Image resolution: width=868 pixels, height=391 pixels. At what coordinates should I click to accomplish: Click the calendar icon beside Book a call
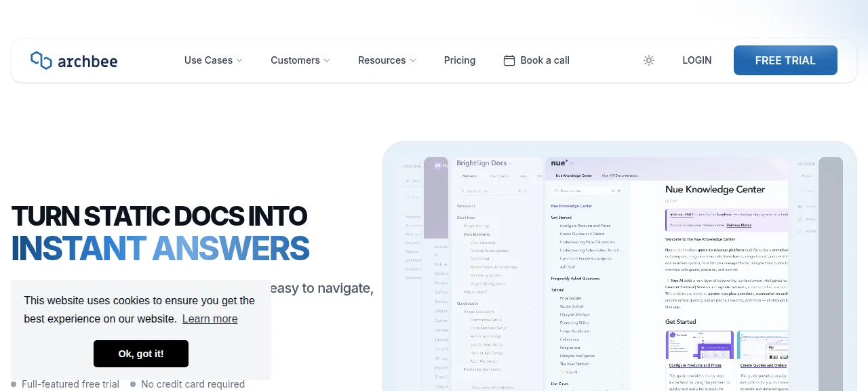click(x=509, y=60)
